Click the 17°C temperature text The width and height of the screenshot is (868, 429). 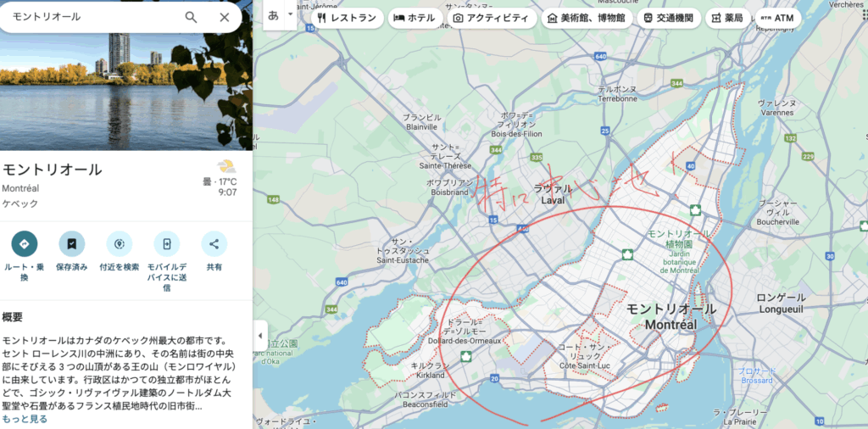(x=227, y=181)
